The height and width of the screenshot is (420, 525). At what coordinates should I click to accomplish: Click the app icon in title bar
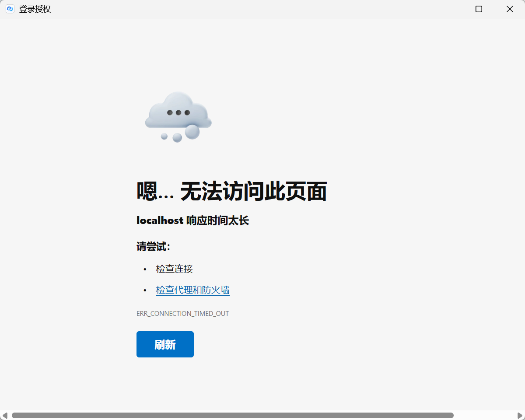click(10, 9)
